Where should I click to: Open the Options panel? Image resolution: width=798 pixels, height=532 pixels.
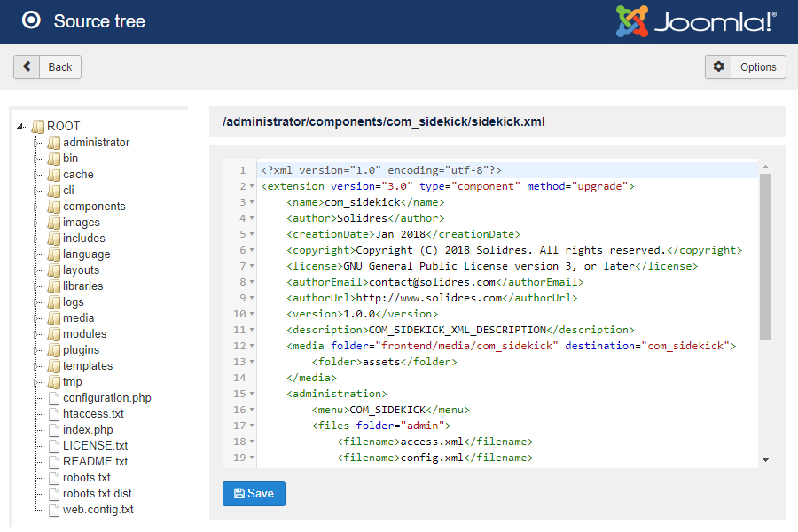pyautogui.click(x=758, y=66)
